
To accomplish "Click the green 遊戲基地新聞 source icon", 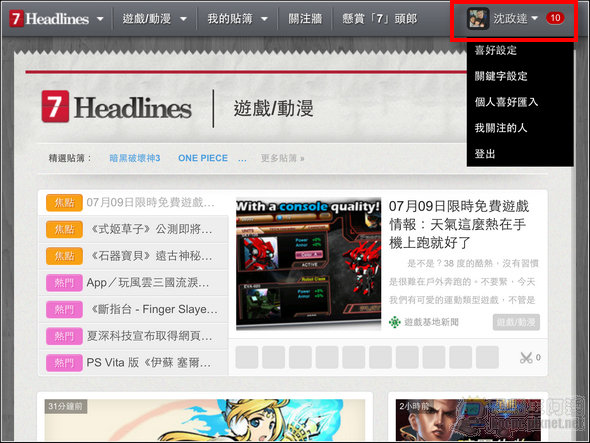I will coord(395,322).
